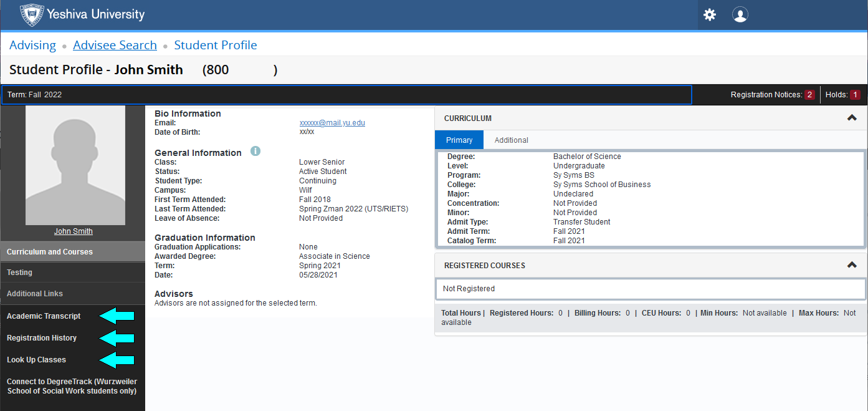Click the red Holds count badge
Screen dimensions: 868x411
tap(855, 95)
